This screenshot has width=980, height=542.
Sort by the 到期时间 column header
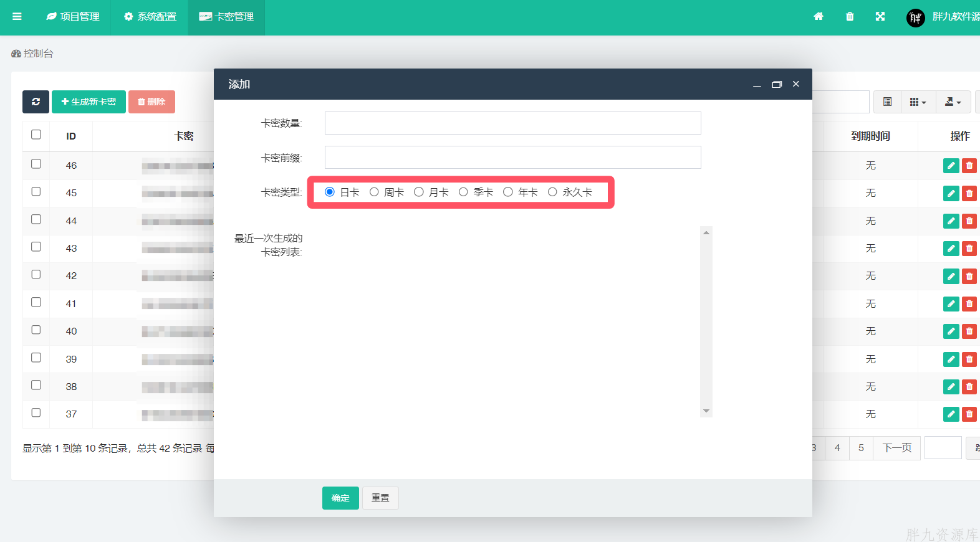pos(870,136)
